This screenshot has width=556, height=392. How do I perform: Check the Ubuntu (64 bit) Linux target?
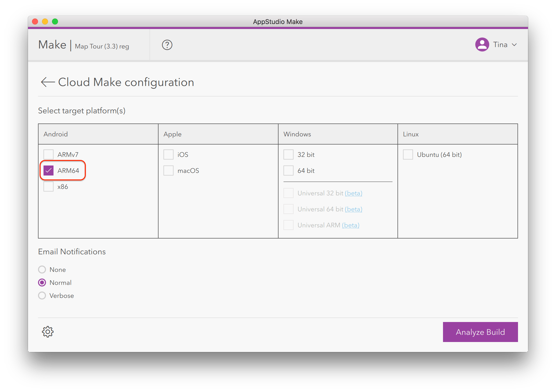[x=408, y=154]
